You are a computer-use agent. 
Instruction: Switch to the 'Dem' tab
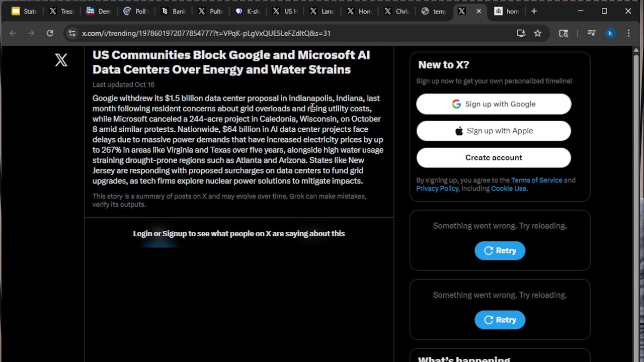coord(99,11)
